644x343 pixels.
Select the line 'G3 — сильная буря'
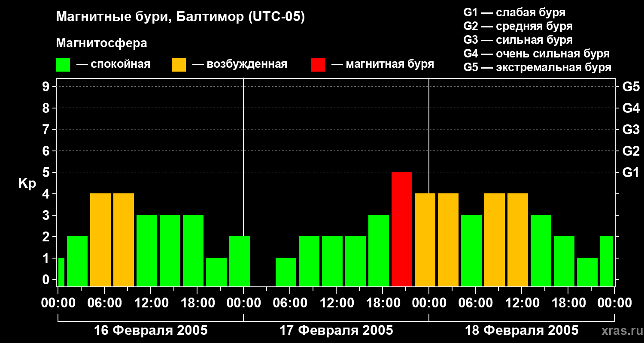pyautogui.click(x=518, y=40)
